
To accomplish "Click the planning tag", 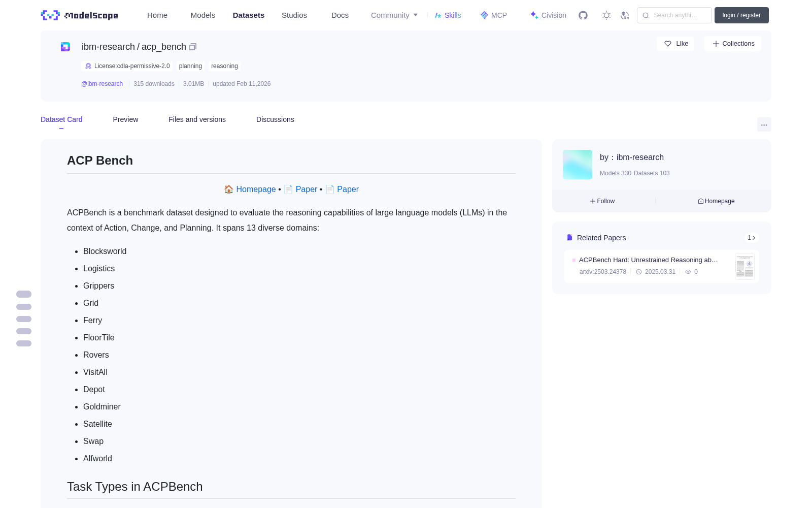I will click(x=190, y=66).
